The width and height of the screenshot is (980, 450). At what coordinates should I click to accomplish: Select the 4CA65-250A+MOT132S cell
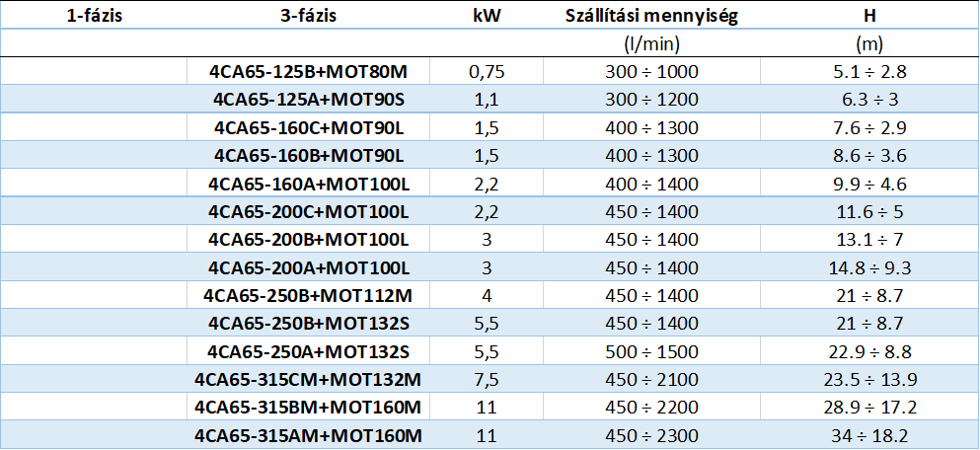pyautogui.click(x=309, y=351)
